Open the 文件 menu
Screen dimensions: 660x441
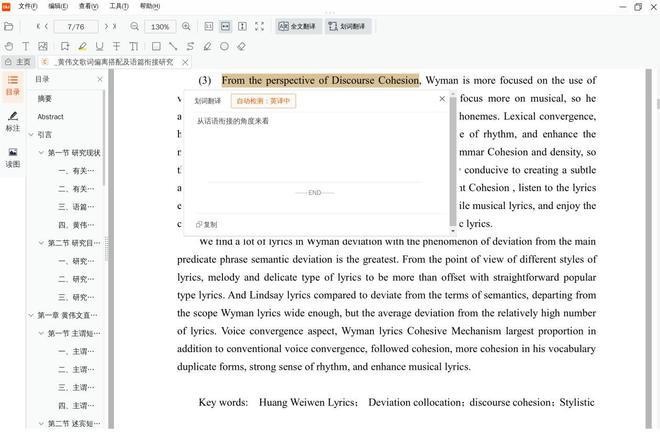point(27,6)
